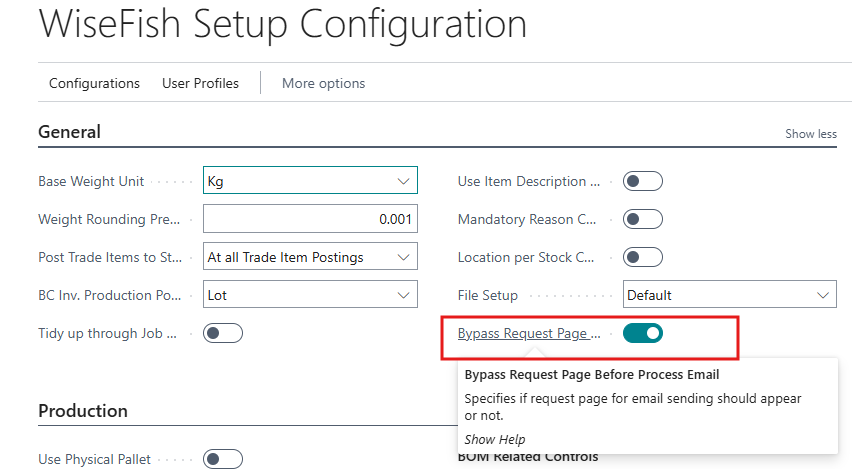Viewport: 852px width, 469px height.
Task: Enable the Mandatory Reason toggle
Action: click(642, 219)
